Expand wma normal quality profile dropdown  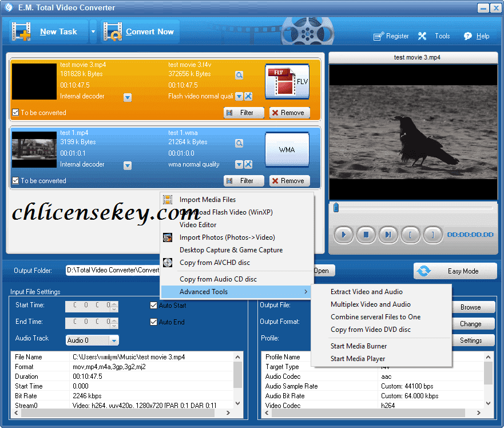pos(239,164)
